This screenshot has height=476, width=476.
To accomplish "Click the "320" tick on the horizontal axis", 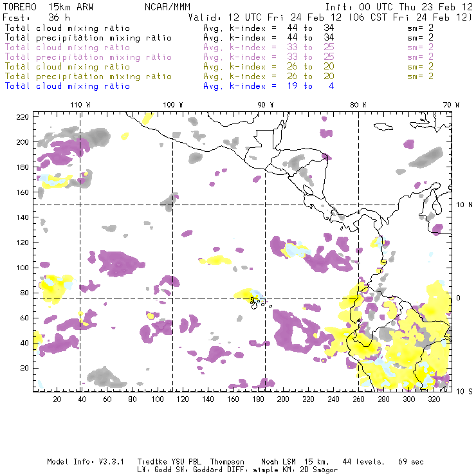I will tap(434, 399).
